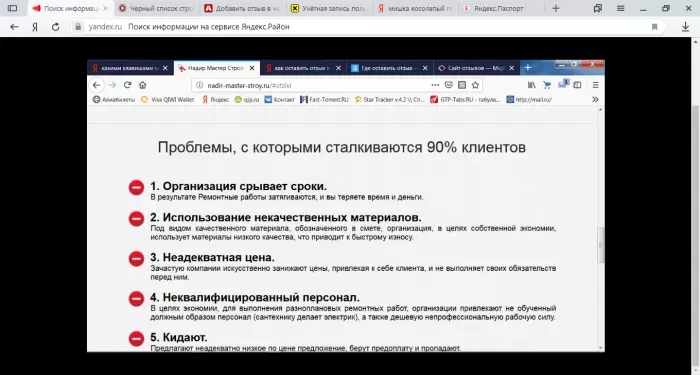Click red icon beside 'Неадекватная цена'
Image resolution: width=700 pixels, height=375 pixels.
pyautogui.click(x=136, y=259)
